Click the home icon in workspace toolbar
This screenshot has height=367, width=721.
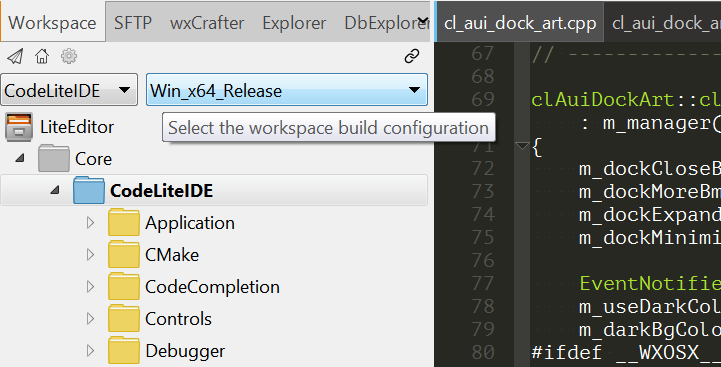coord(42,56)
